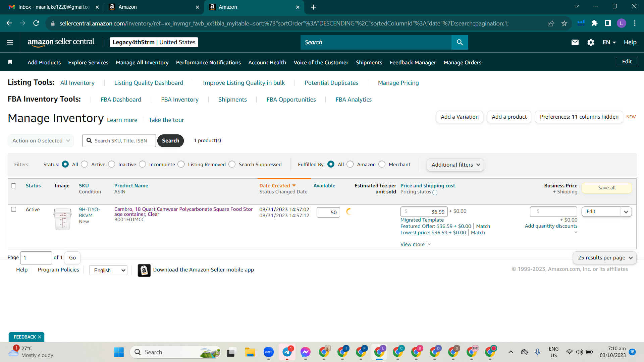
Task: Tick the checkbox for the Cambro product row
Action: pos(14,209)
